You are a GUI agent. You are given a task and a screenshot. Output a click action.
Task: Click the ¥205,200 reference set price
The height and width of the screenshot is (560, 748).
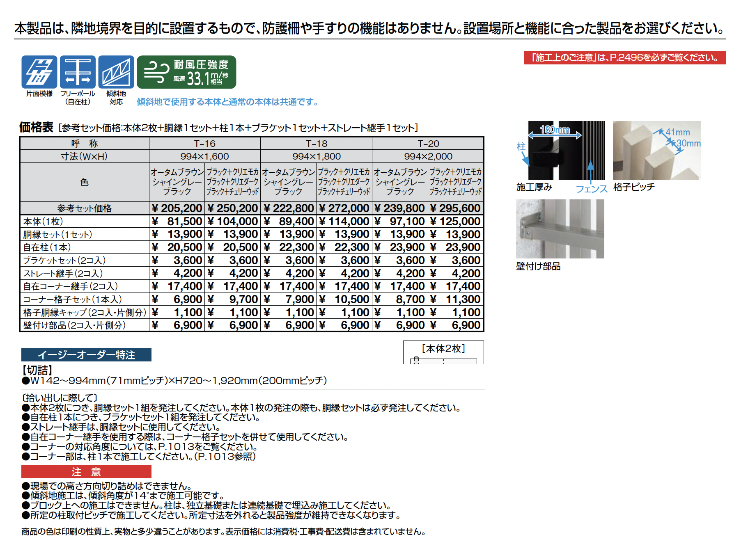pyautogui.click(x=177, y=208)
